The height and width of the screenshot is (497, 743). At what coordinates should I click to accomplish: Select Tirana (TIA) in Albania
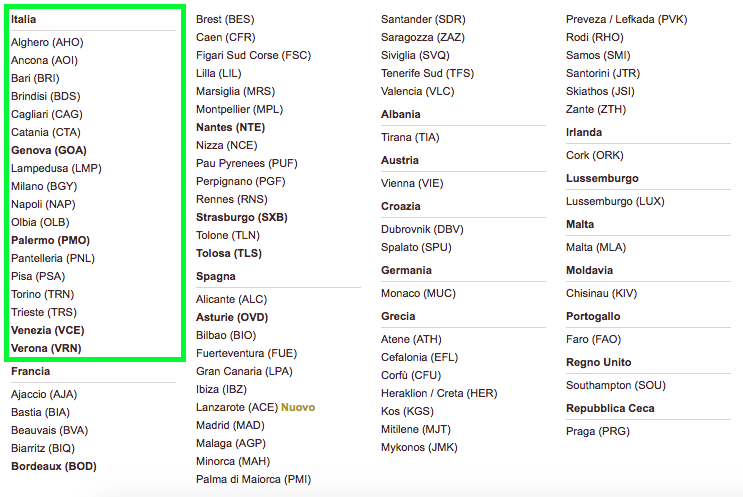[x=410, y=137]
